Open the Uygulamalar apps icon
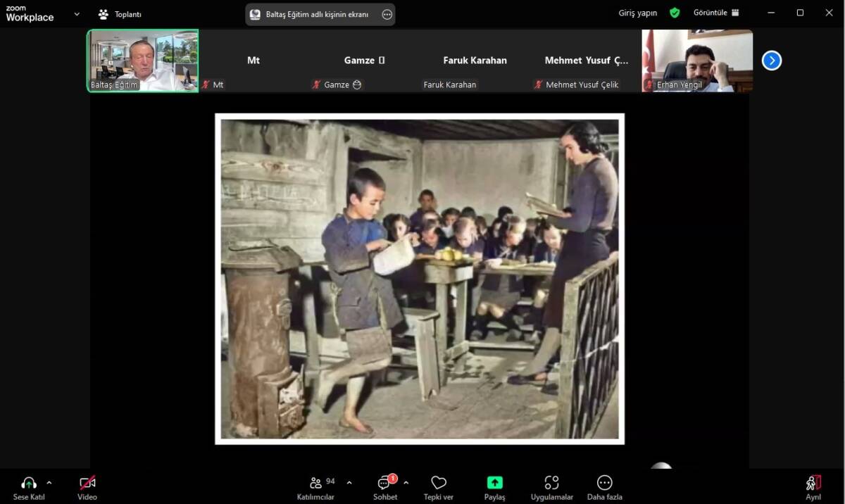 (551, 483)
